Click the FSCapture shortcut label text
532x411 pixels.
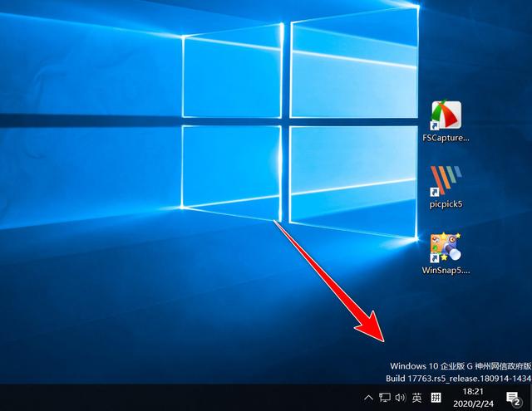tap(446, 138)
